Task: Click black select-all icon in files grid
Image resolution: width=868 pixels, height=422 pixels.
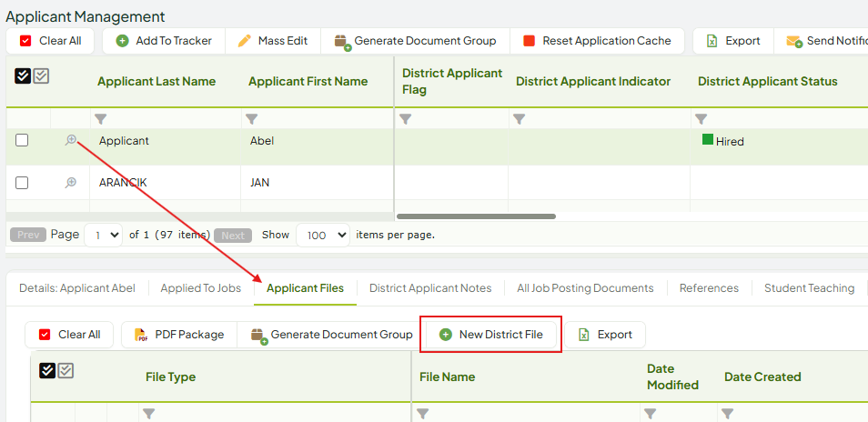Action: pyautogui.click(x=47, y=370)
